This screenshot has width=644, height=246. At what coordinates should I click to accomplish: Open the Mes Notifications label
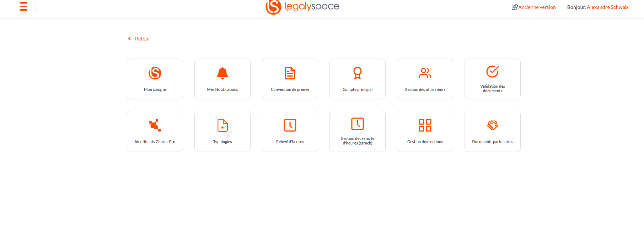click(222, 89)
